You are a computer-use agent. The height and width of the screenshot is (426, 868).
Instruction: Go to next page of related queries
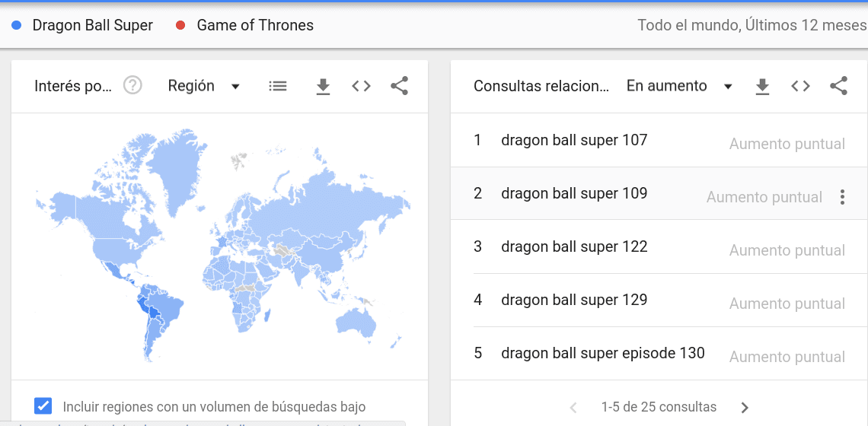[745, 407]
